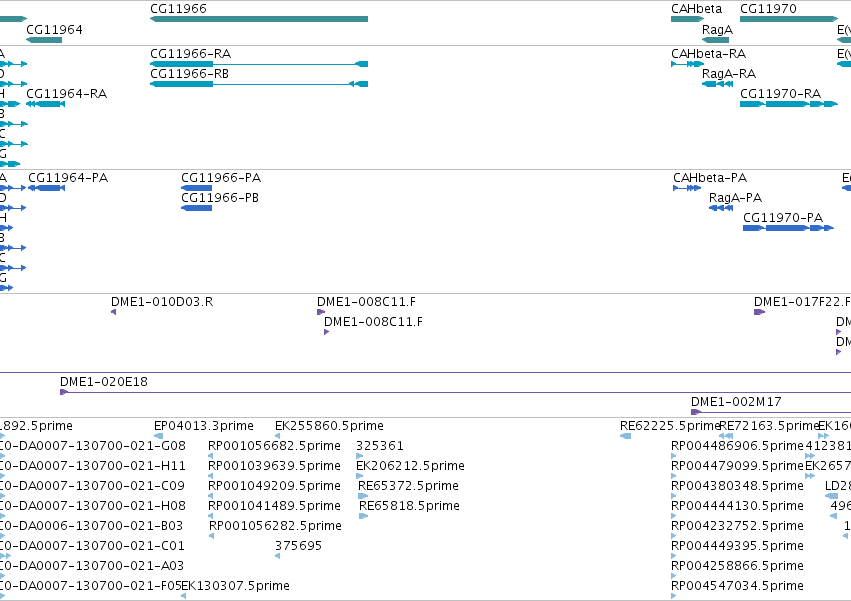Select the DA0006-130700-021-B03 feature
The height and width of the screenshot is (601, 851).
tap(2, 536)
